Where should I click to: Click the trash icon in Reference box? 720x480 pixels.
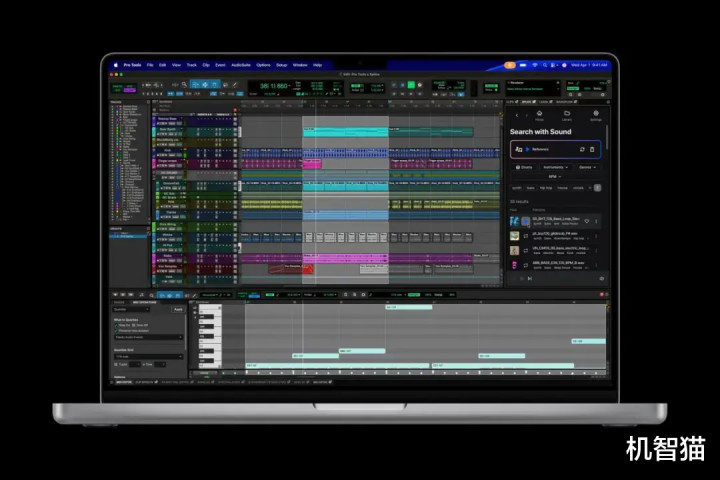coord(592,149)
